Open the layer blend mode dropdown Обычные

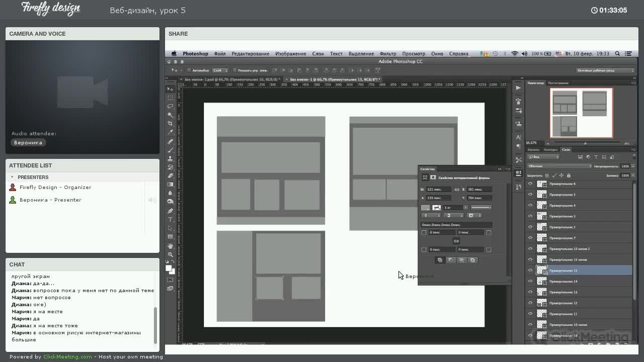tap(559, 166)
